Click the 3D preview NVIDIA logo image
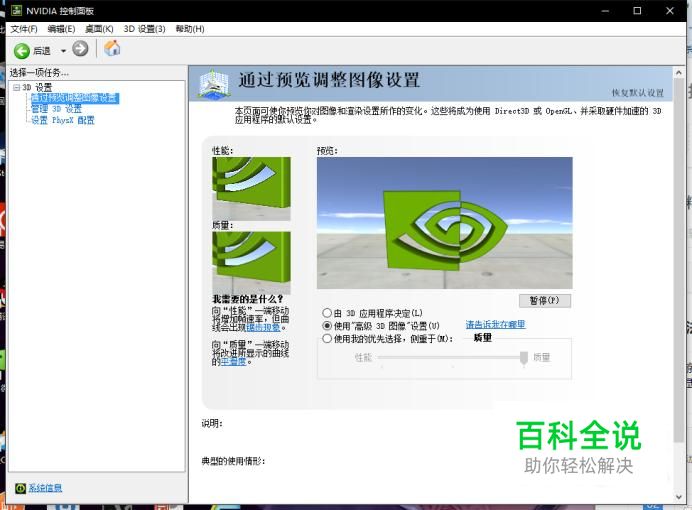Image resolution: width=692 pixels, height=510 pixels. pyautogui.click(x=444, y=223)
